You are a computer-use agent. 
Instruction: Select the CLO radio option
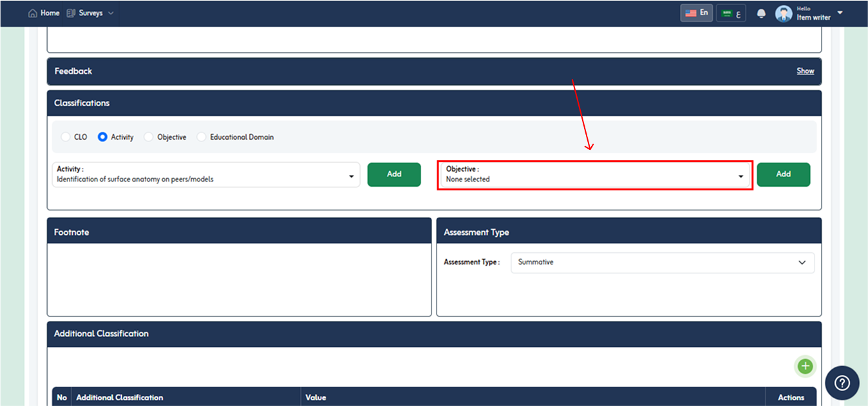coord(66,137)
